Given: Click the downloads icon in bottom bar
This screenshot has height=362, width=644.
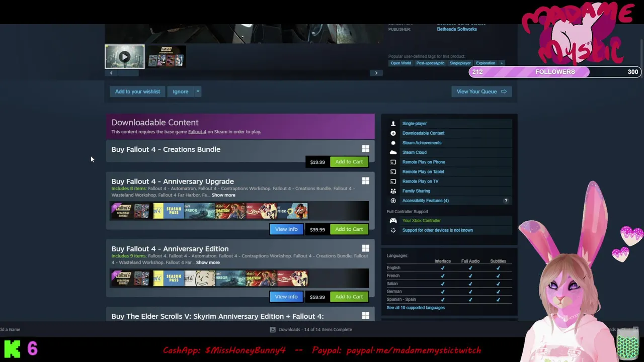Looking at the screenshot, I should 273,330.
